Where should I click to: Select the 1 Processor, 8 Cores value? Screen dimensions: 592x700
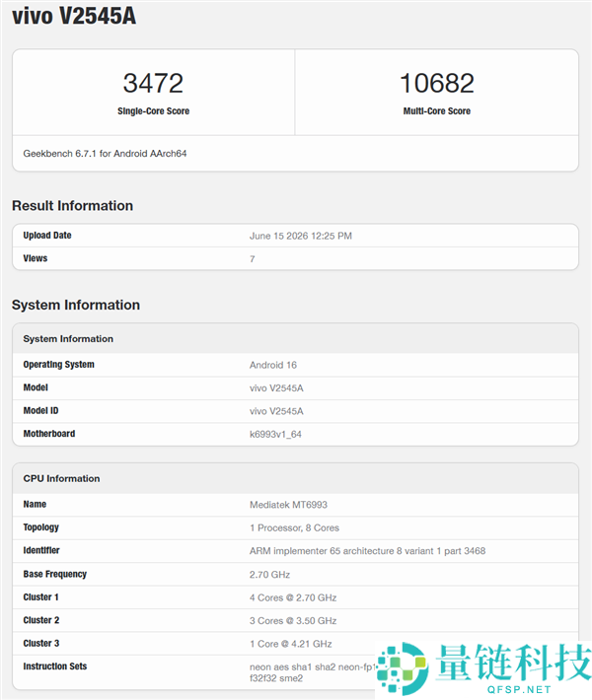click(x=294, y=527)
